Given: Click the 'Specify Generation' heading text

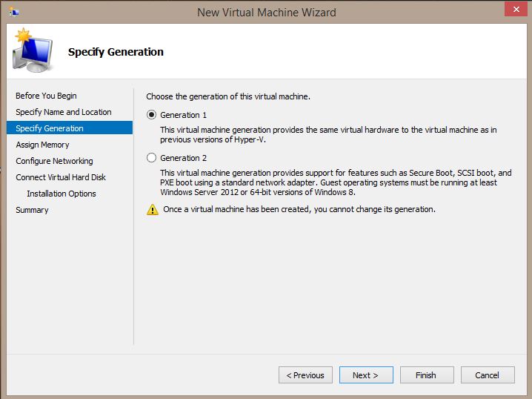Looking at the screenshot, I should point(116,52).
